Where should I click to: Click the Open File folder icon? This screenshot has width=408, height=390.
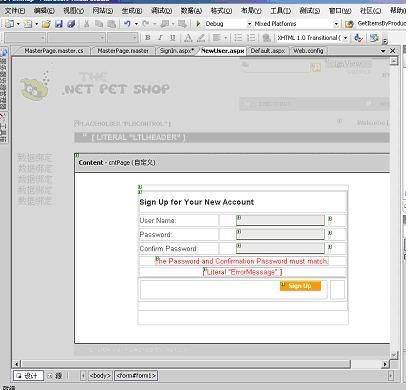pyautogui.click(x=46, y=24)
